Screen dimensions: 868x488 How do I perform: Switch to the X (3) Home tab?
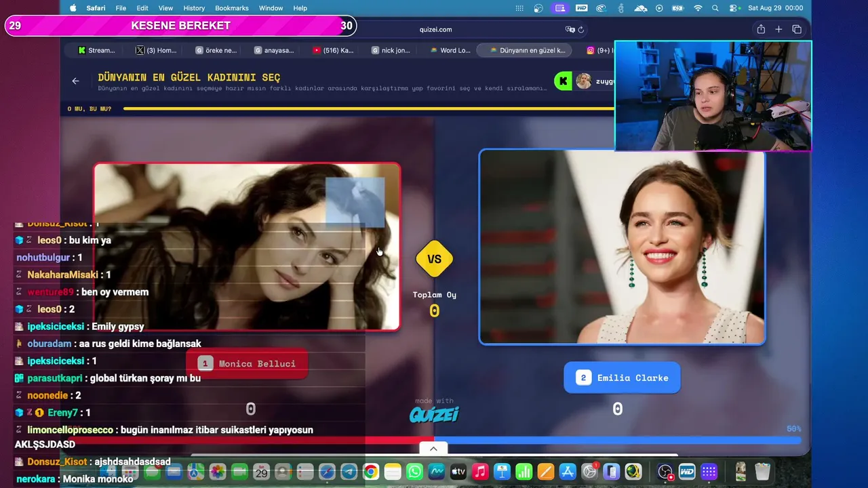tap(156, 50)
